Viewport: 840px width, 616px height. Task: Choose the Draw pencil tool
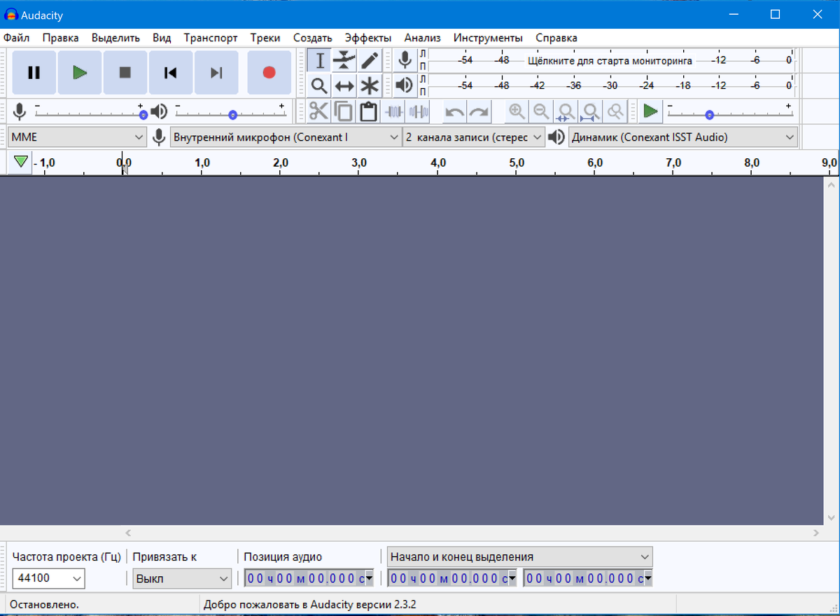(x=370, y=61)
